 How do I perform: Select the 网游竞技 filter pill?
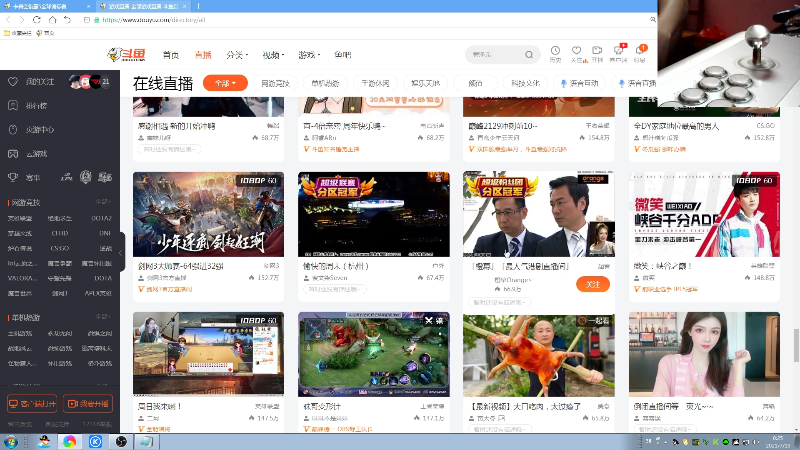pos(276,83)
